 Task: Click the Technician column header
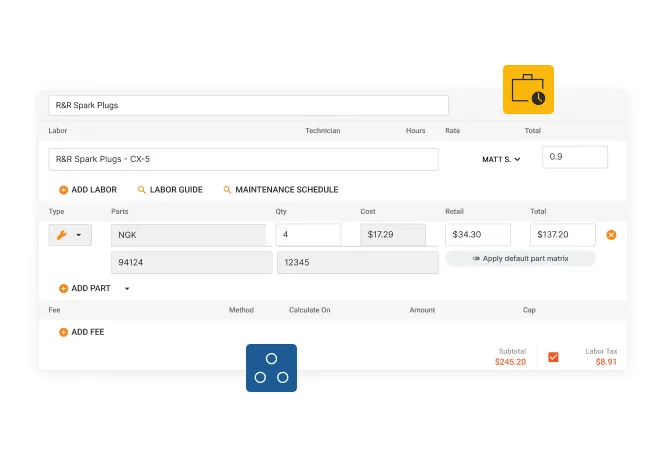[x=323, y=131]
